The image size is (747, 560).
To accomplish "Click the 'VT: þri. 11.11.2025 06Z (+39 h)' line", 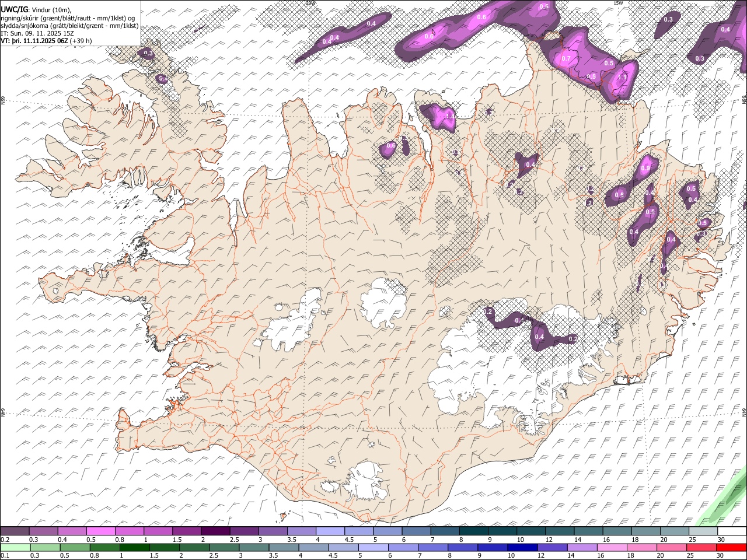I will click(x=46, y=41).
